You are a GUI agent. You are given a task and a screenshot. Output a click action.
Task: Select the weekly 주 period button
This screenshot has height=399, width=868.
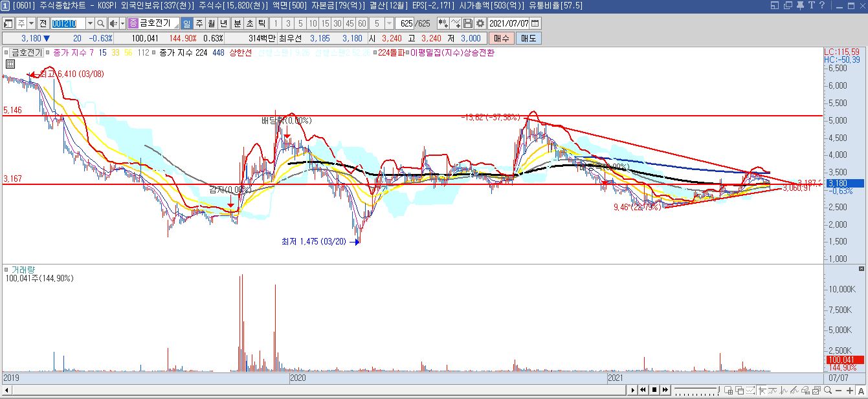pyautogui.click(x=199, y=23)
